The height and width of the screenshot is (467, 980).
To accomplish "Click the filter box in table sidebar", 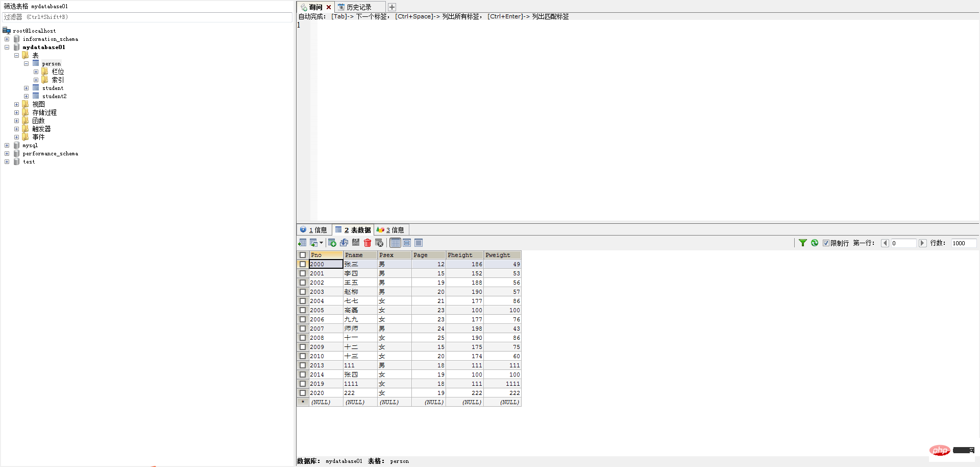I will click(147, 17).
